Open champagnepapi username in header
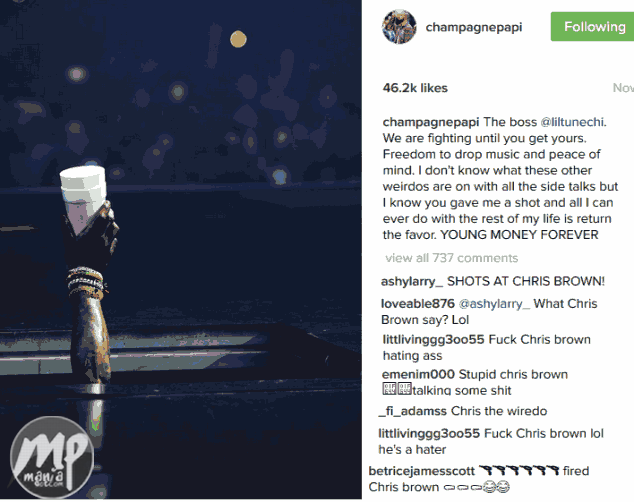 (473, 27)
